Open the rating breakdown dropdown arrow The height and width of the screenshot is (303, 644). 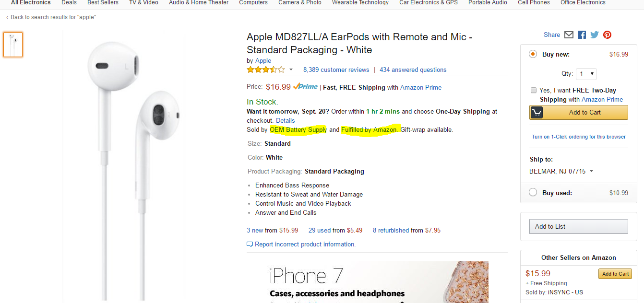coord(291,70)
